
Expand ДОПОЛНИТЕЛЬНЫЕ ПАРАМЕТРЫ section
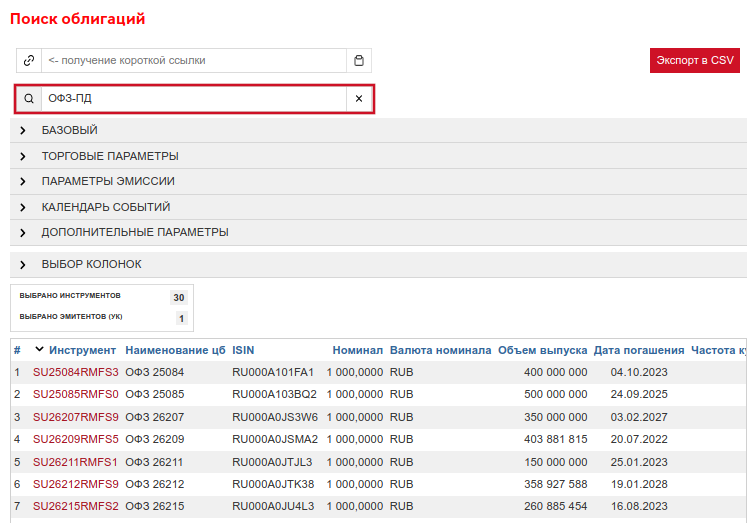coord(378,232)
